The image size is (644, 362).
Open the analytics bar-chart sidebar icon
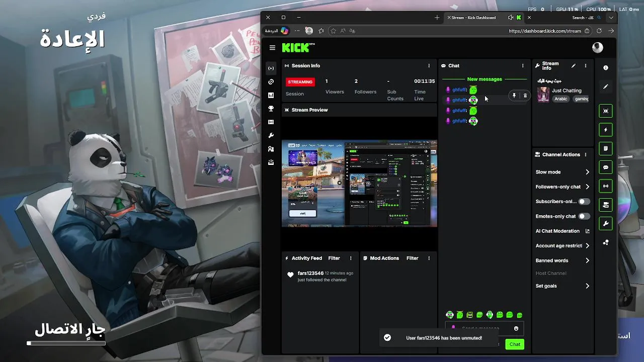[x=271, y=95]
